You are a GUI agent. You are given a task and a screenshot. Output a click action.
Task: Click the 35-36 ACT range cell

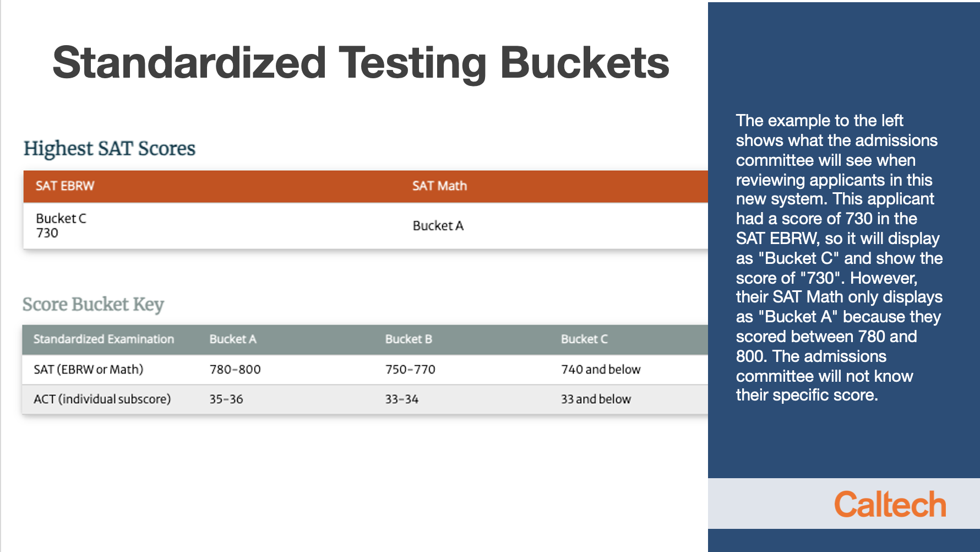point(226,399)
